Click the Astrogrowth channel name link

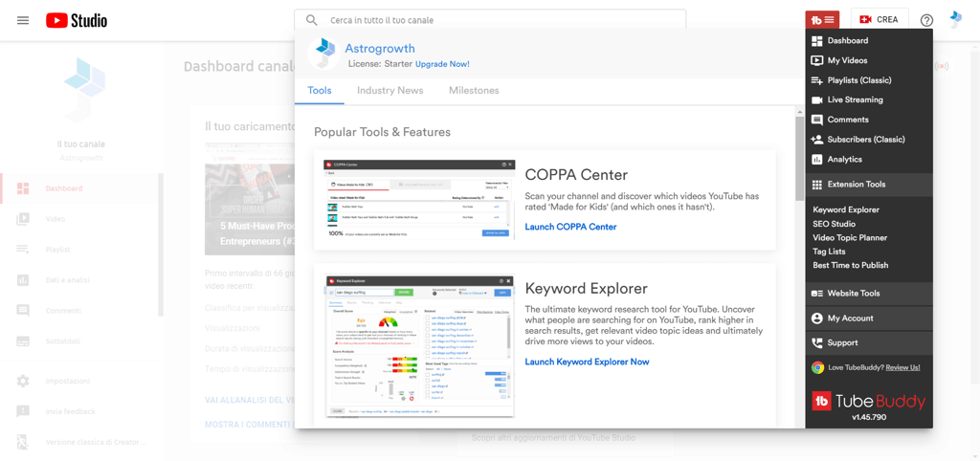[379, 49]
